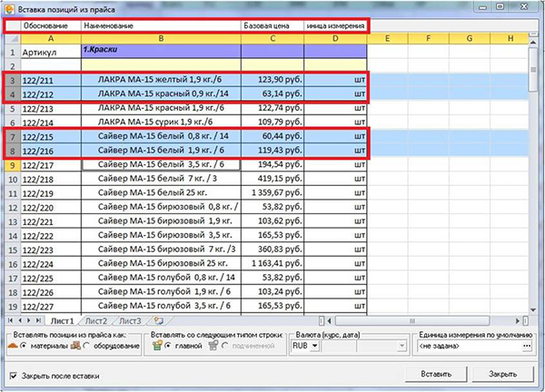
Task: Go to the next sheet arrow
Action: coord(29,320)
